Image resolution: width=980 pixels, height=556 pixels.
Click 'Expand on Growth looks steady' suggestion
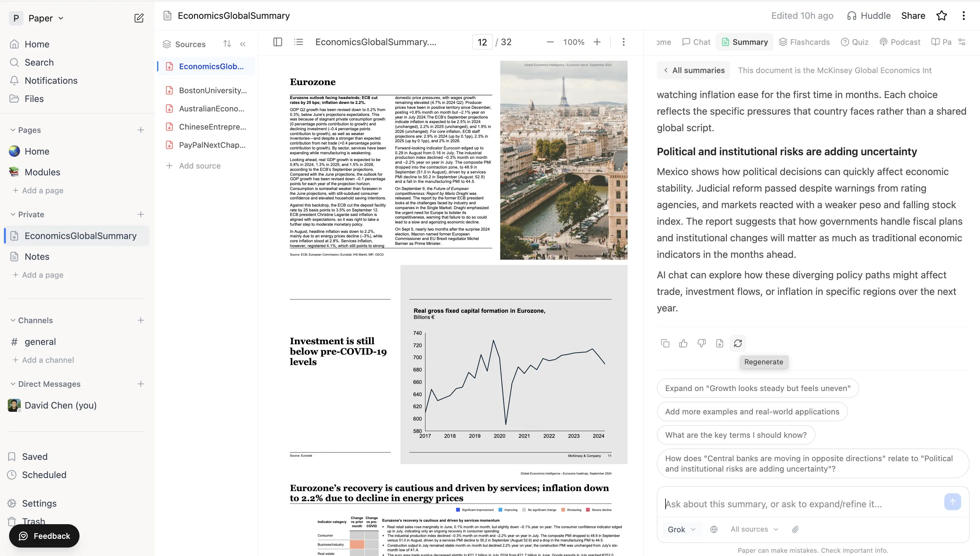pos(758,388)
